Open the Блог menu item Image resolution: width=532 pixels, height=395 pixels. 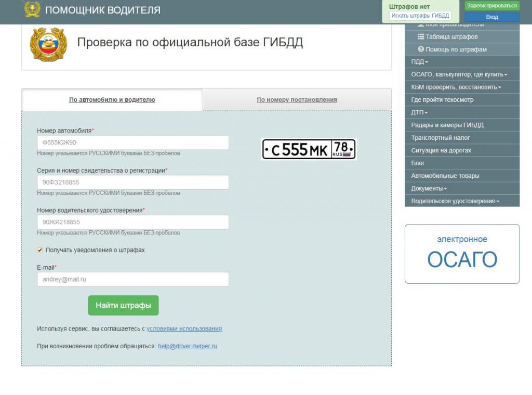[x=462, y=163]
